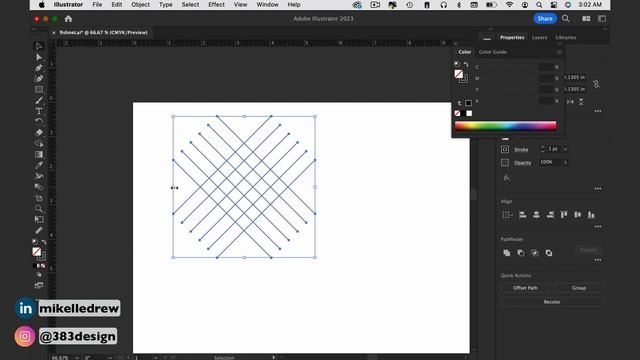Open the fx effects menu
Image resolution: width=640 pixels, height=360 pixels.
click(507, 178)
